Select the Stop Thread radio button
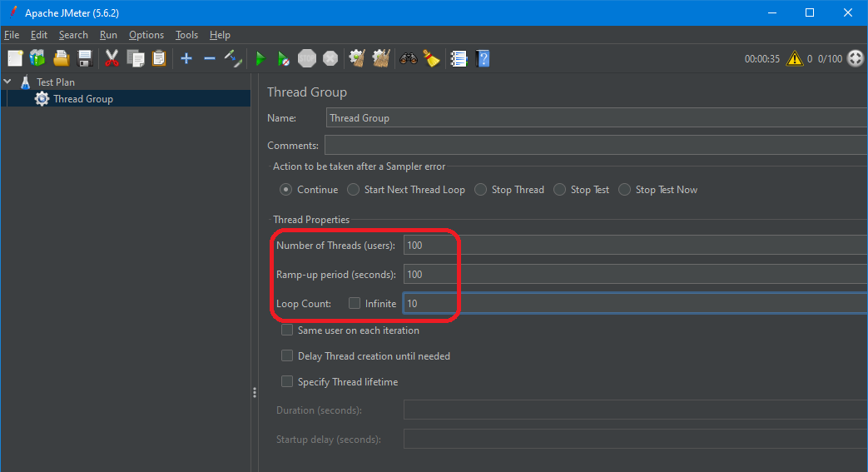868x472 pixels. [x=481, y=190]
